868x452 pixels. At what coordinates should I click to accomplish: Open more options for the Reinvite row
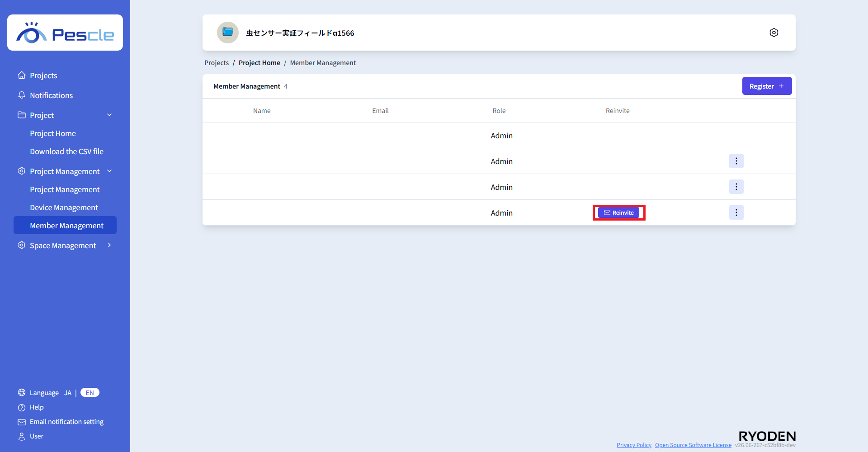click(736, 212)
